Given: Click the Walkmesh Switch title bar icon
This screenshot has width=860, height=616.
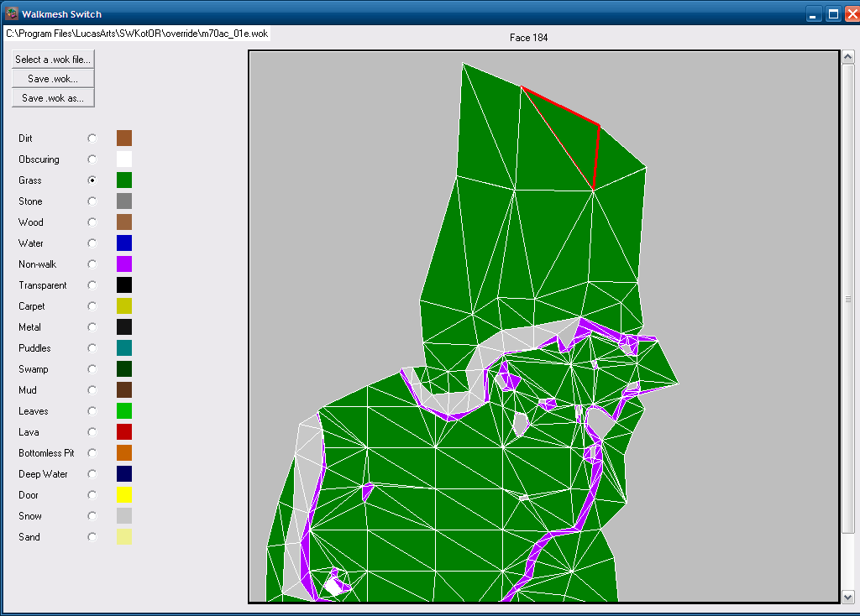Looking at the screenshot, I should click(12, 13).
